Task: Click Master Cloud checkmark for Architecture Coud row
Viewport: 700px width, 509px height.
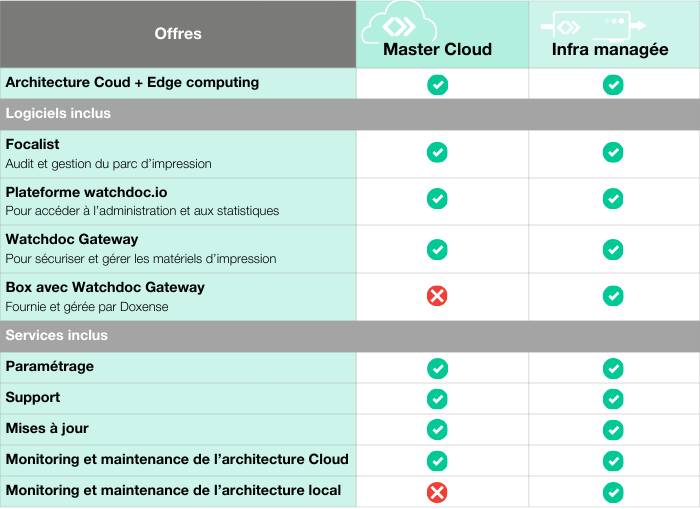Action: [438, 85]
